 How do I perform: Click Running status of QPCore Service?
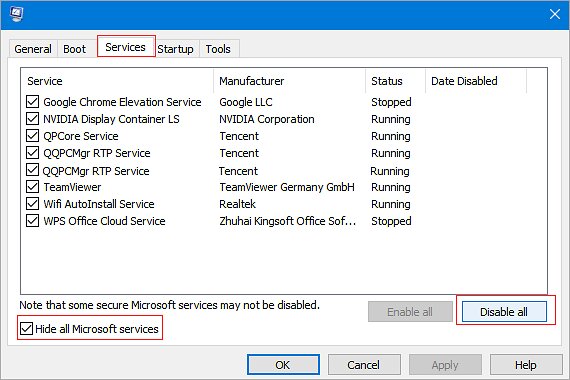pos(391,136)
